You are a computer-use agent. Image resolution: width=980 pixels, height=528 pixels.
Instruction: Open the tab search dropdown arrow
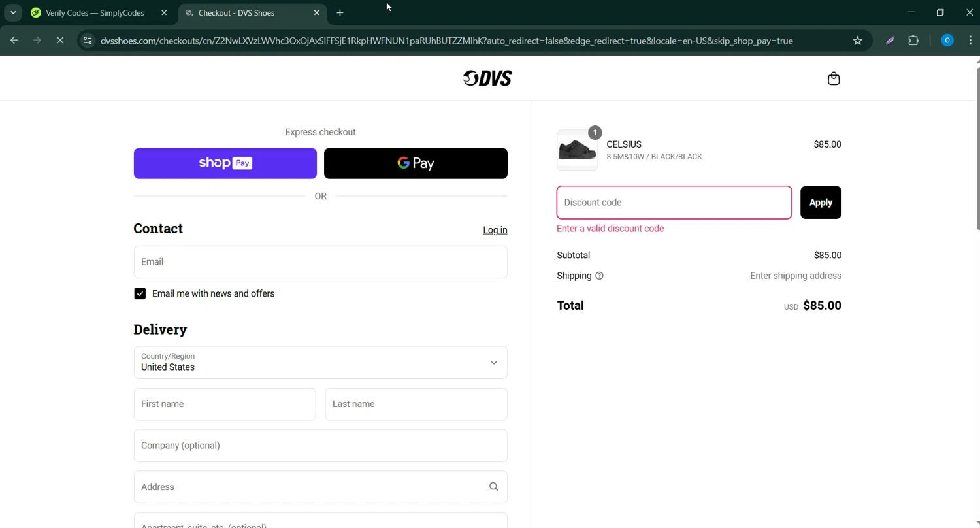13,12
